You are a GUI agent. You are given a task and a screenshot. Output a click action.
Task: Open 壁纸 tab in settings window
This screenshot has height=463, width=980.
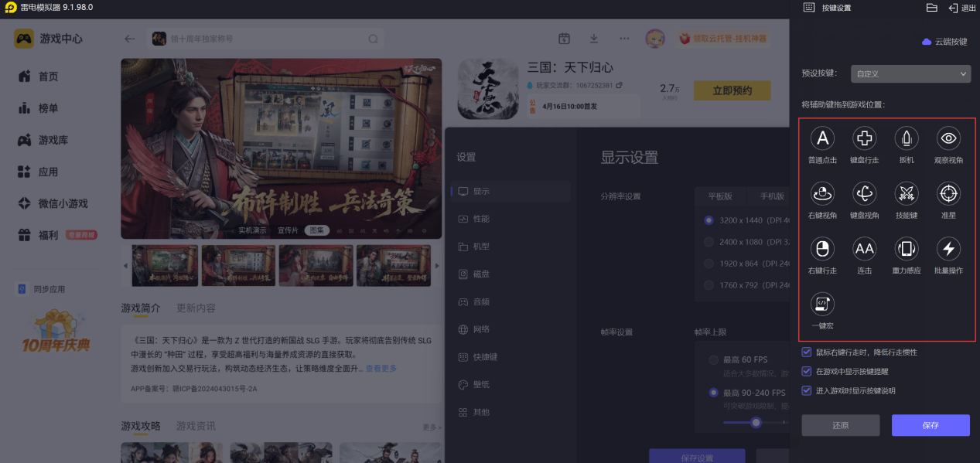[510, 384]
